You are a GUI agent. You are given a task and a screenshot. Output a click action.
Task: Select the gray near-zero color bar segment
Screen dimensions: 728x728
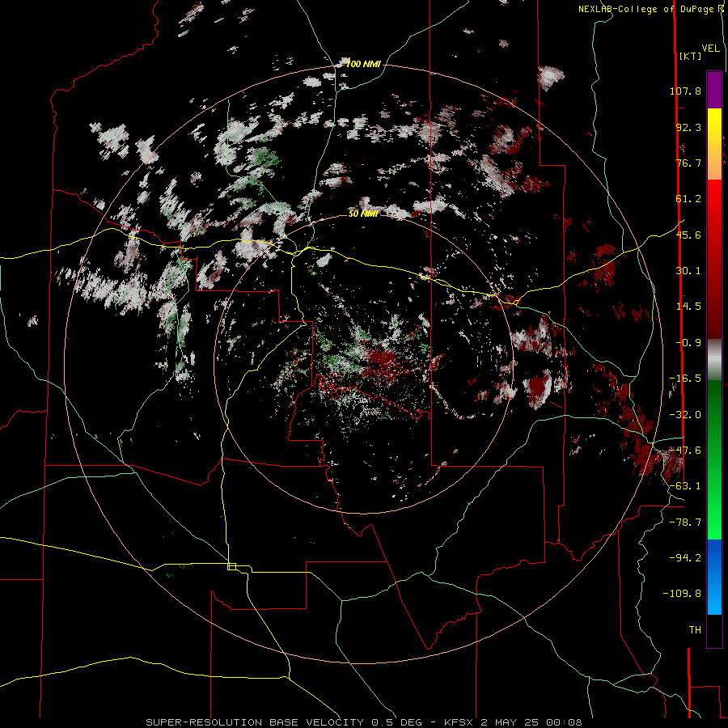click(x=714, y=360)
